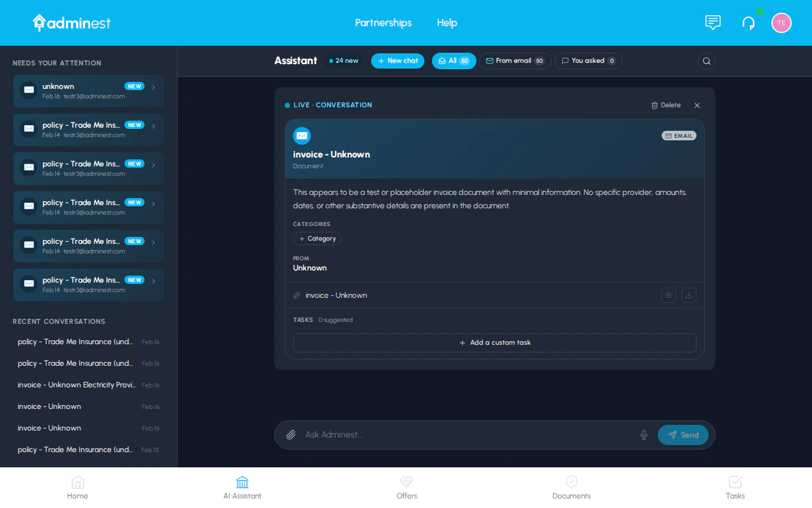Open the unknown Feb 16 attention item
Image resolution: width=812 pixels, height=508 pixels.
[89, 91]
